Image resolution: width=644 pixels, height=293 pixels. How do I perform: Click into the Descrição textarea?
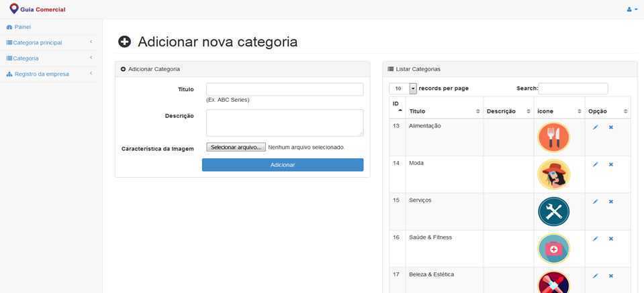285,123
